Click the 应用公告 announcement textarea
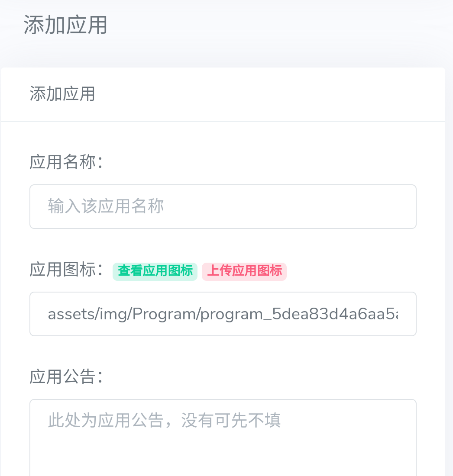 tap(223, 437)
